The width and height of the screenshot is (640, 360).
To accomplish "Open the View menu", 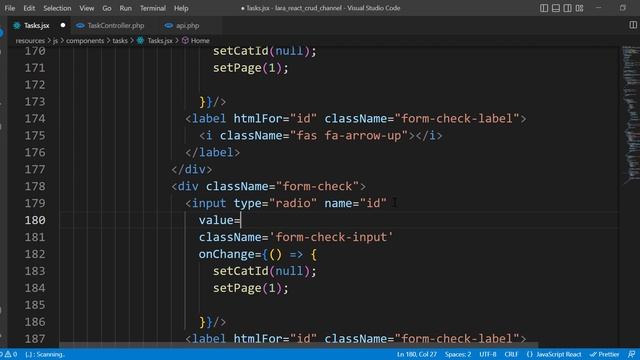I will click(87, 8).
